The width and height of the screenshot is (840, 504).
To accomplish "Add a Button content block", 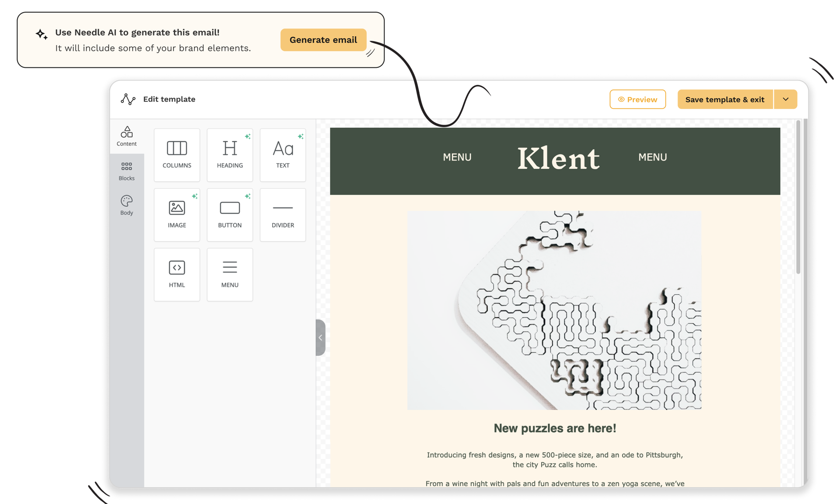I will coord(230,215).
